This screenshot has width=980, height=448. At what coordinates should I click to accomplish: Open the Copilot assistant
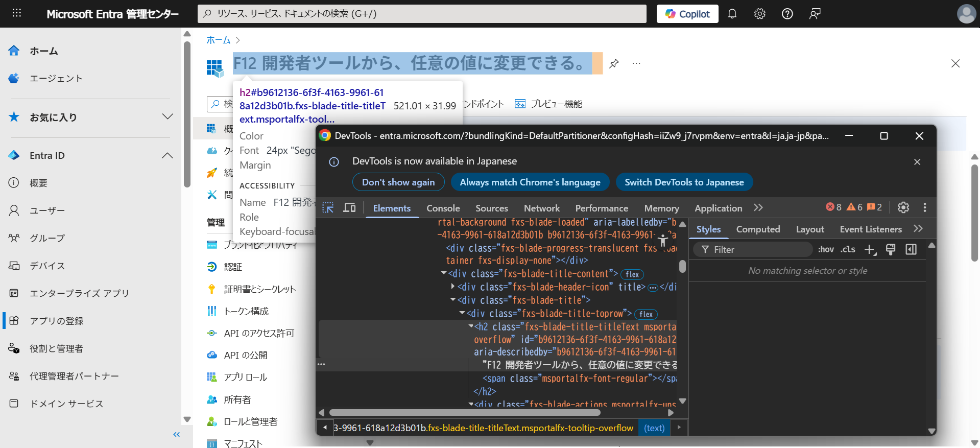pos(687,14)
